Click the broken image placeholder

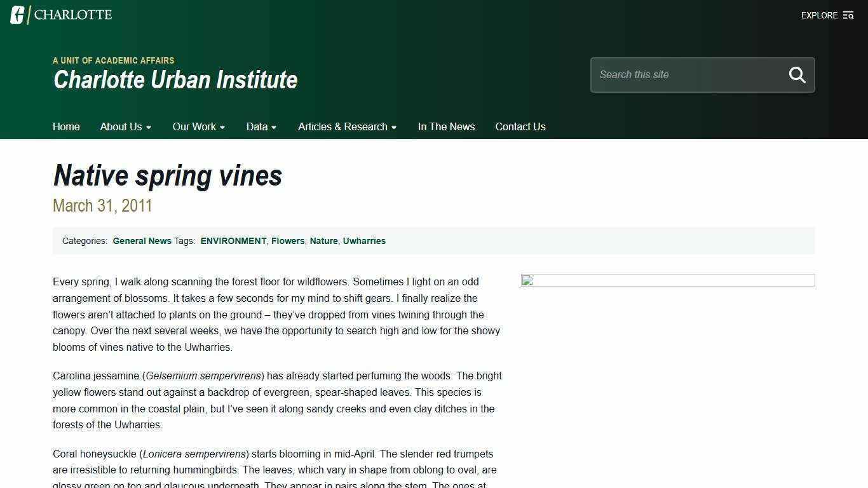667,280
